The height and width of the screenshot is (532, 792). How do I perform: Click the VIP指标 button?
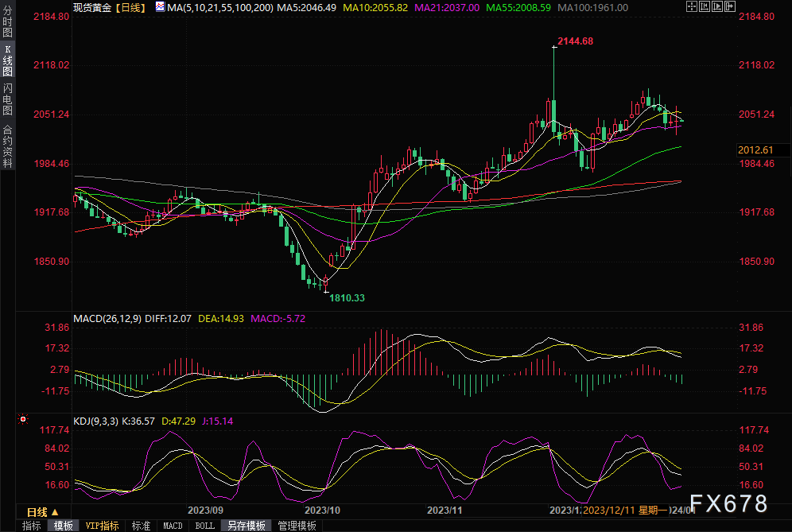click(102, 526)
